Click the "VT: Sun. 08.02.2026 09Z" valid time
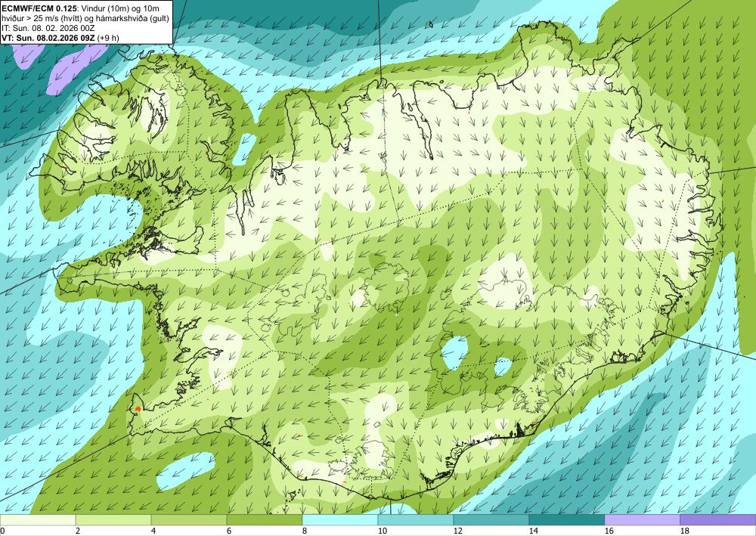 coord(48,37)
